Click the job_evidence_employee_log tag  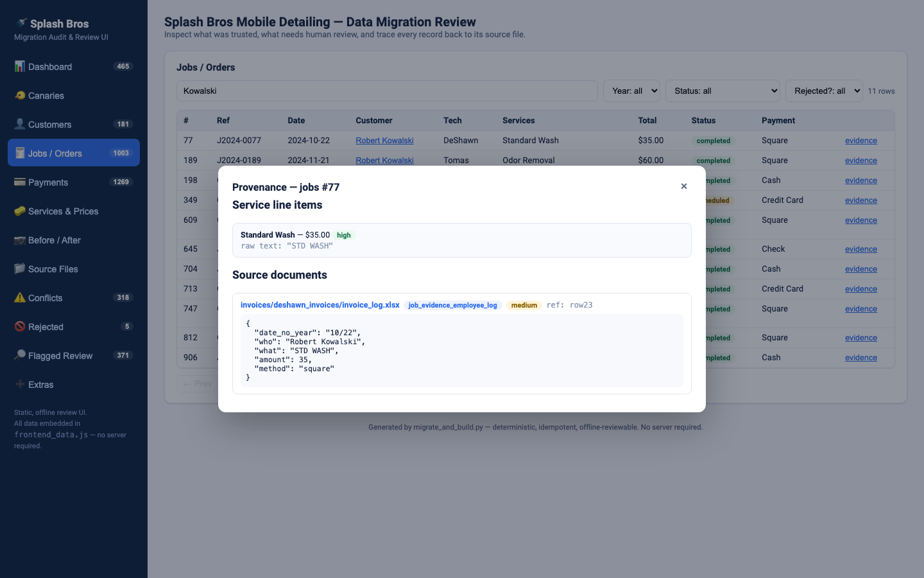[453, 305]
